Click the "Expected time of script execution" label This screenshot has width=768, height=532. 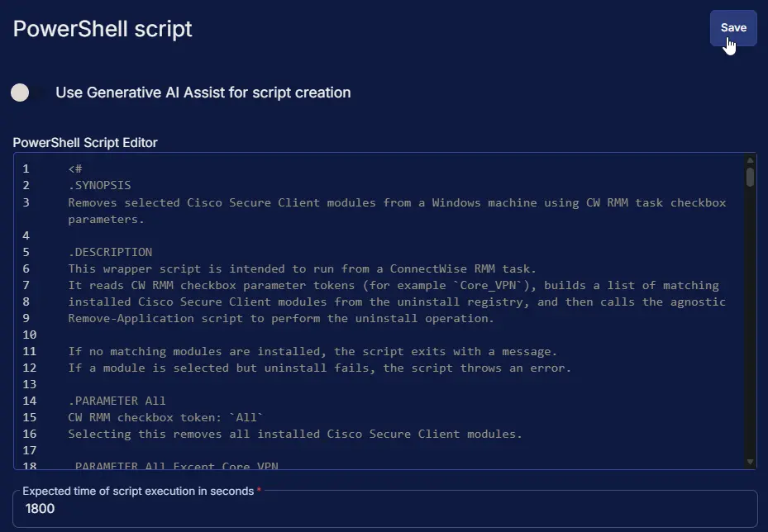[137, 491]
